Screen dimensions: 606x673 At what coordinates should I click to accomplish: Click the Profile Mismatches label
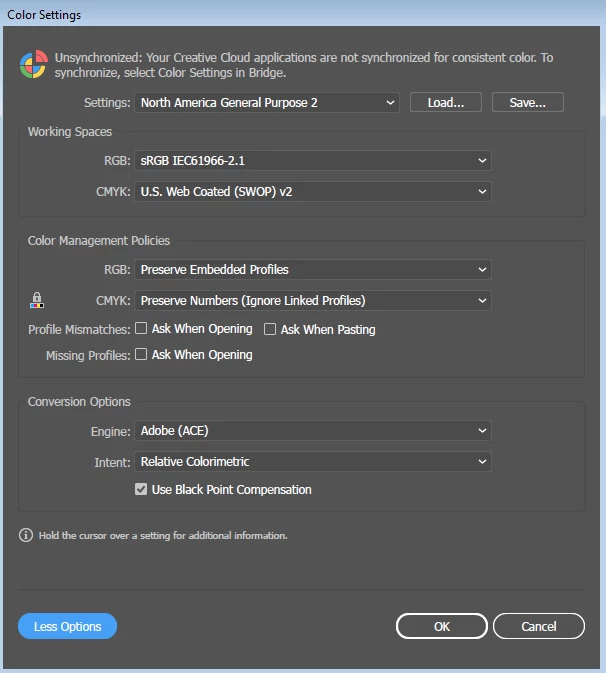(x=79, y=329)
